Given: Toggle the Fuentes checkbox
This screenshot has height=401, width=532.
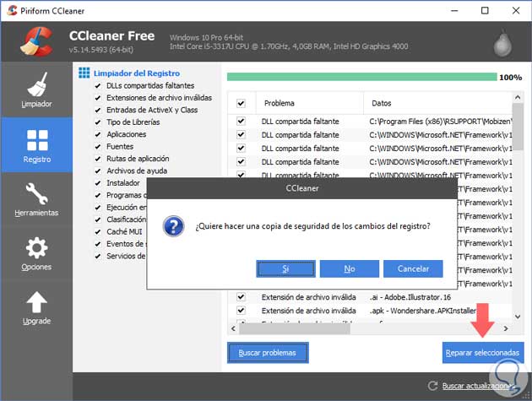Looking at the screenshot, I should [x=98, y=147].
